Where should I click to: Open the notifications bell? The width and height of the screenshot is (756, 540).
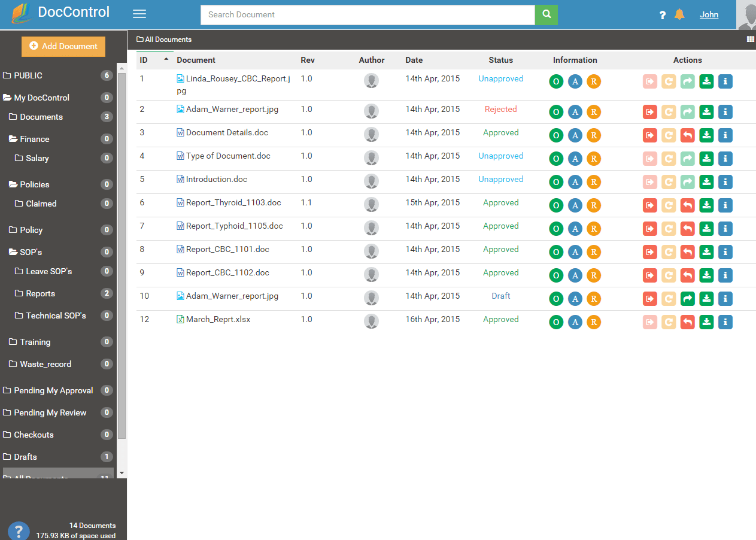point(679,14)
